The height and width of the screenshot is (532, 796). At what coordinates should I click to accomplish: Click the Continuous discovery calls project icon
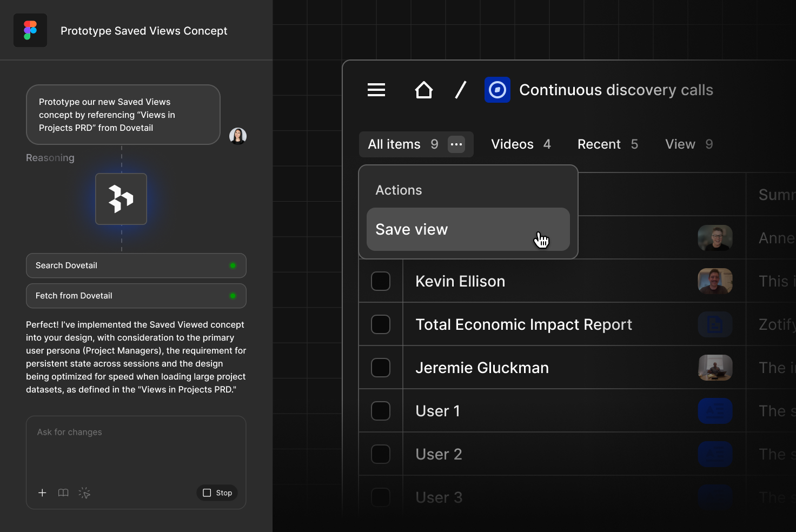click(x=497, y=90)
